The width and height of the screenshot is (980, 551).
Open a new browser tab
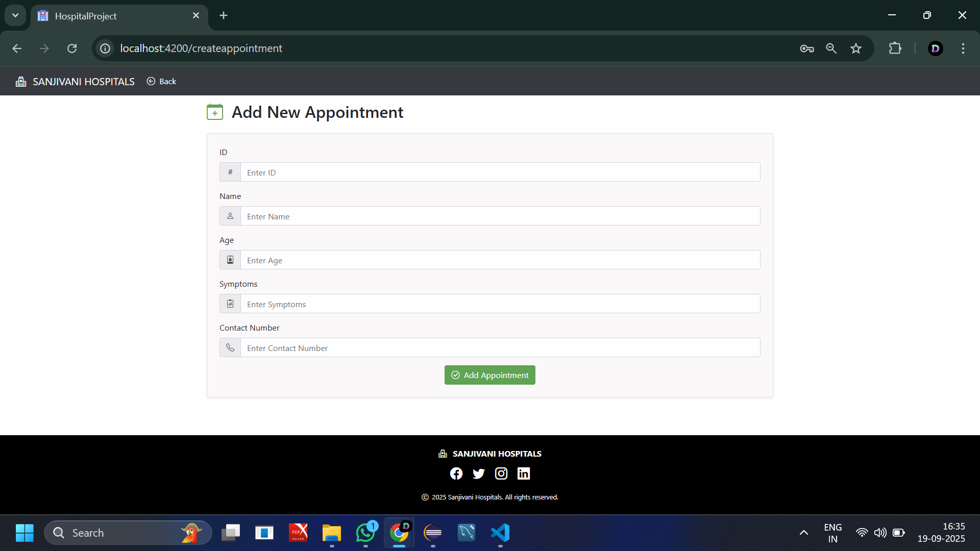[x=224, y=15]
